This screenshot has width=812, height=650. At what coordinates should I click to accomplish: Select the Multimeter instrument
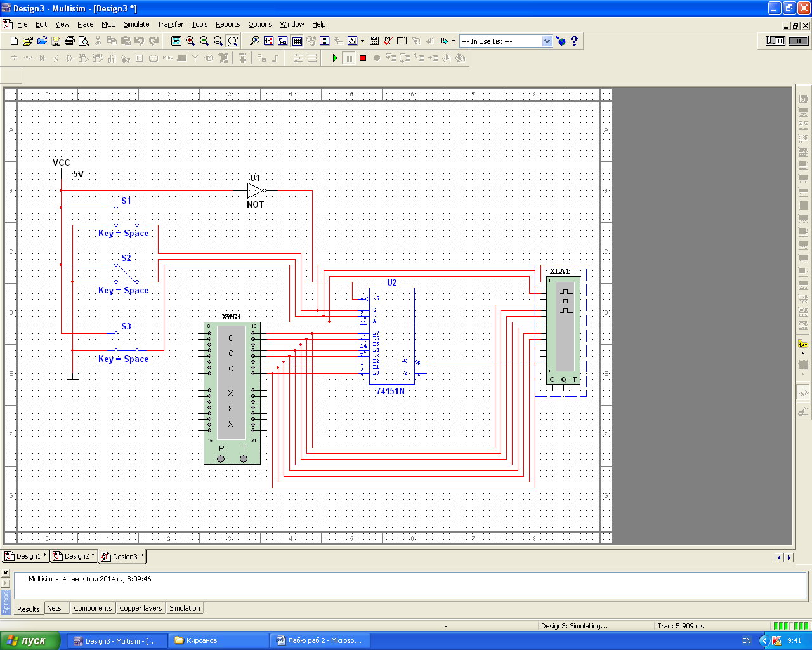point(803,99)
